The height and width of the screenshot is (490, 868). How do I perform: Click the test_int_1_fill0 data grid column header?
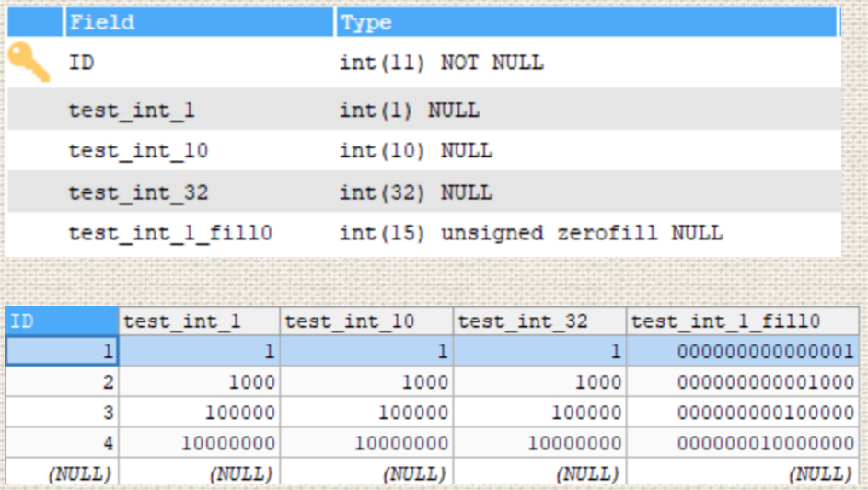[x=743, y=321]
